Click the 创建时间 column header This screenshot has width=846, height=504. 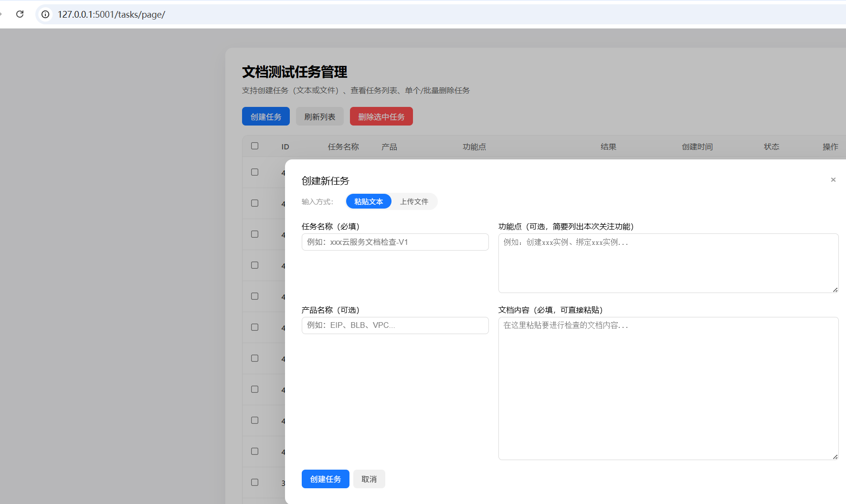click(697, 147)
